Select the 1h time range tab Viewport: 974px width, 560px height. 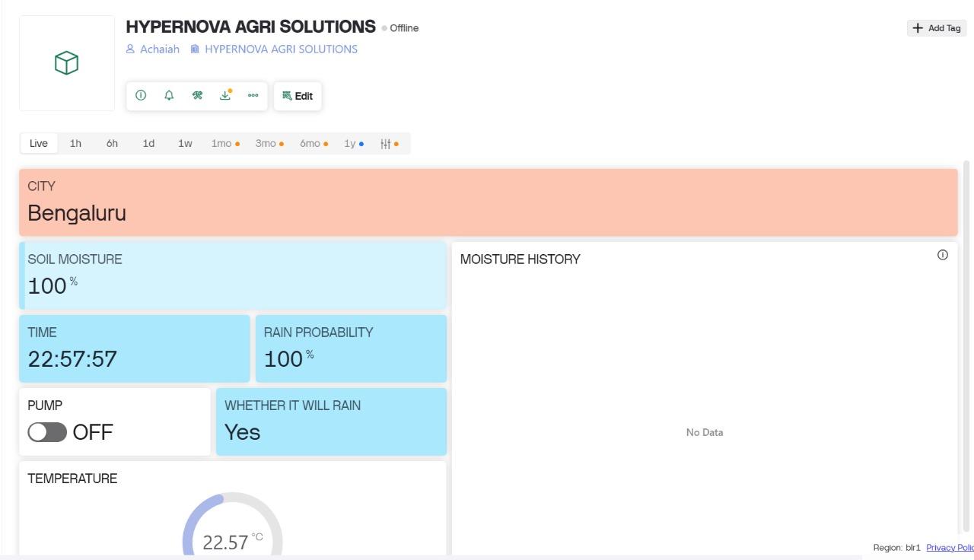(75, 144)
